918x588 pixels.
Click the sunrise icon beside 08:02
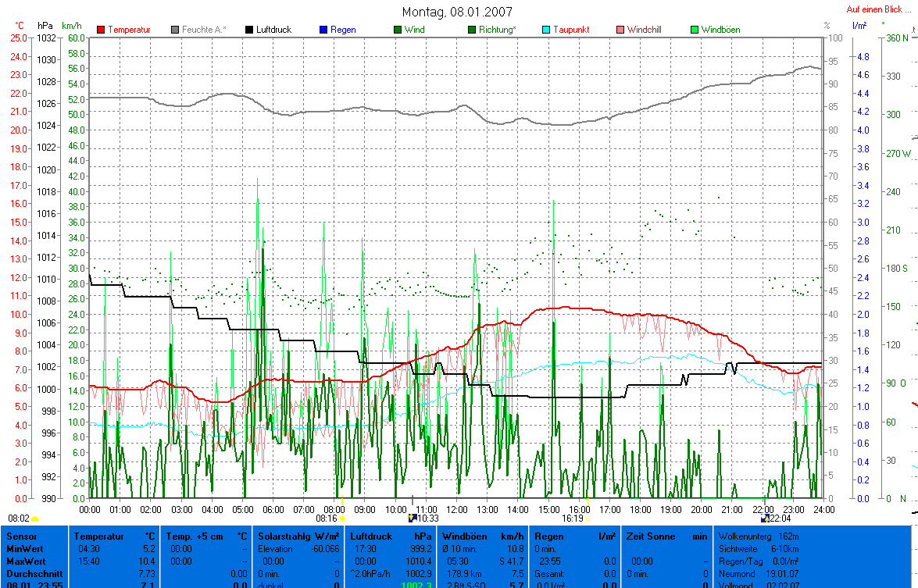35,519
